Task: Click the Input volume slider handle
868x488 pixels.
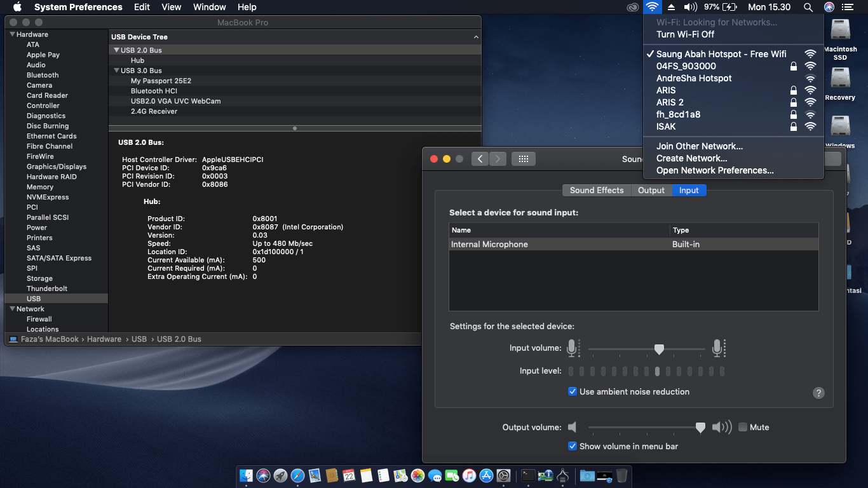Action: point(659,349)
